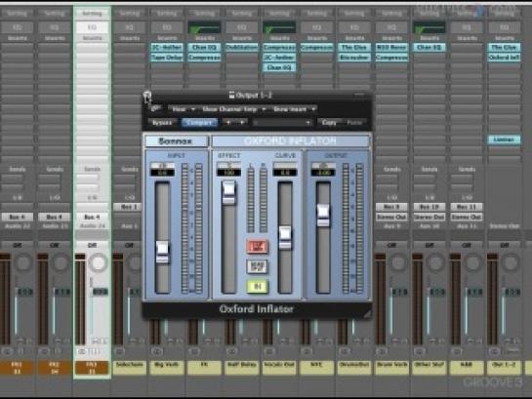Open Bitcrusher insert on the DrumsBus channel
The height and width of the screenshot is (399, 532).
354,58
